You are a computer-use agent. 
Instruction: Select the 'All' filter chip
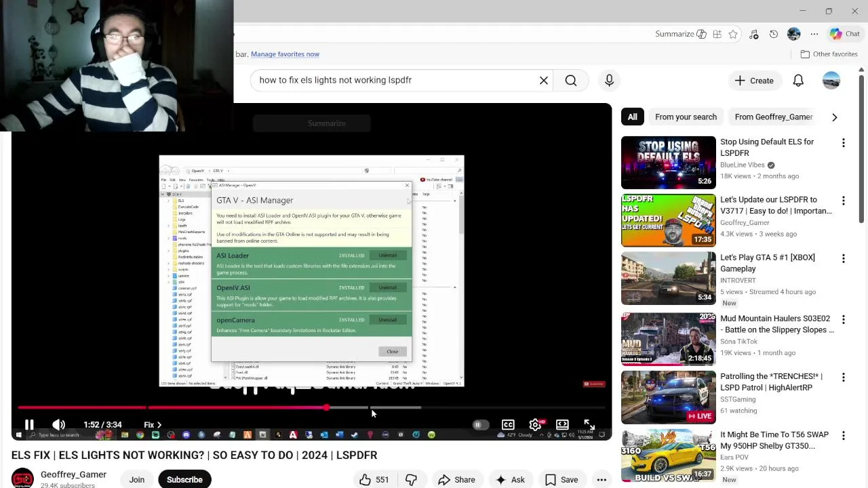click(632, 117)
